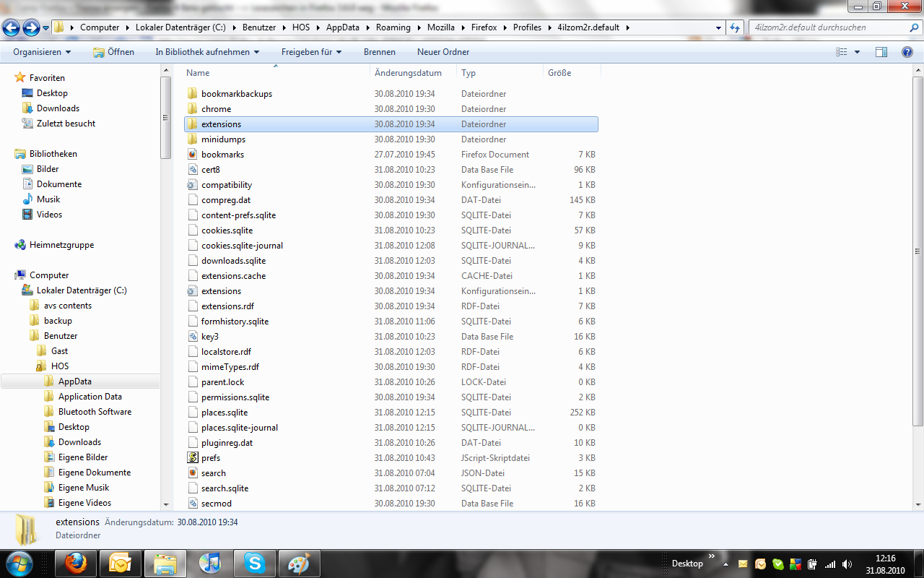Click the wireless signal bars tray icon
The image size is (924, 578).
[830, 564]
